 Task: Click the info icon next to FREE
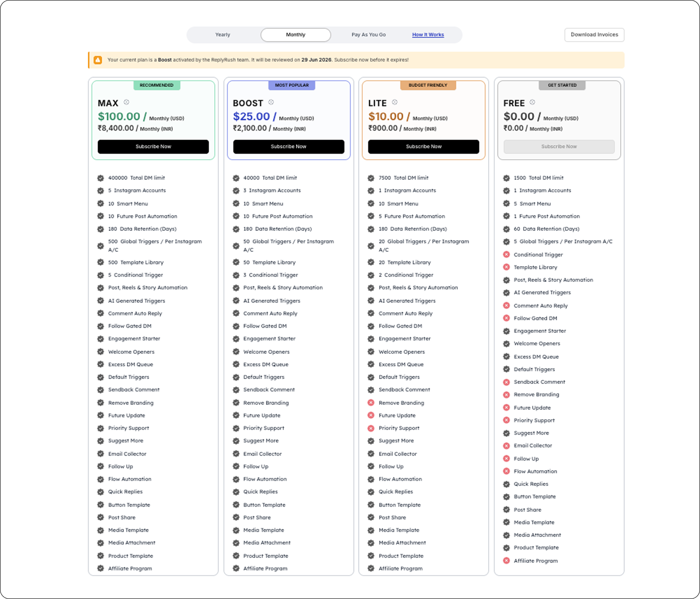pyautogui.click(x=532, y=102)
